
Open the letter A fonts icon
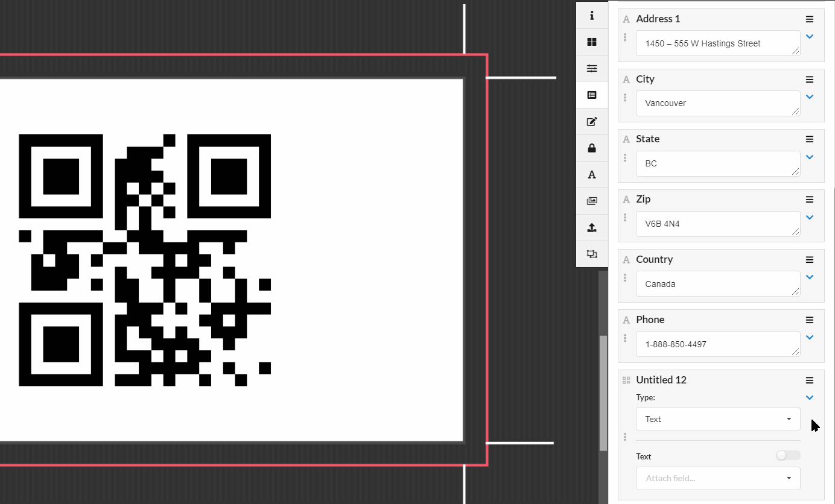[x=592, y=174]
